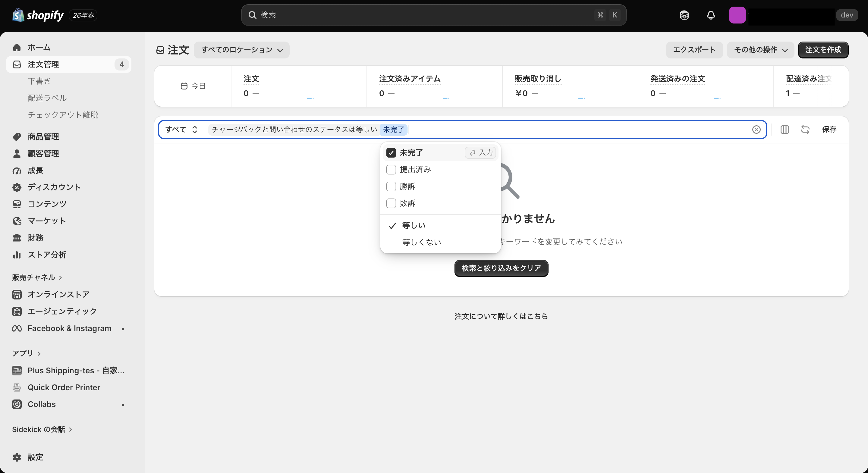Check the 勝訴 checkbox

391,186
